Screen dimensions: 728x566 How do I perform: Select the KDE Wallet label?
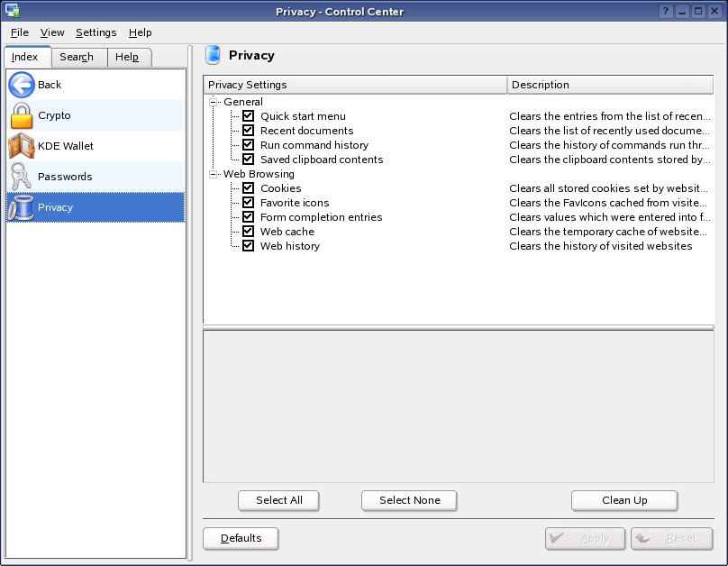[66, 146]
